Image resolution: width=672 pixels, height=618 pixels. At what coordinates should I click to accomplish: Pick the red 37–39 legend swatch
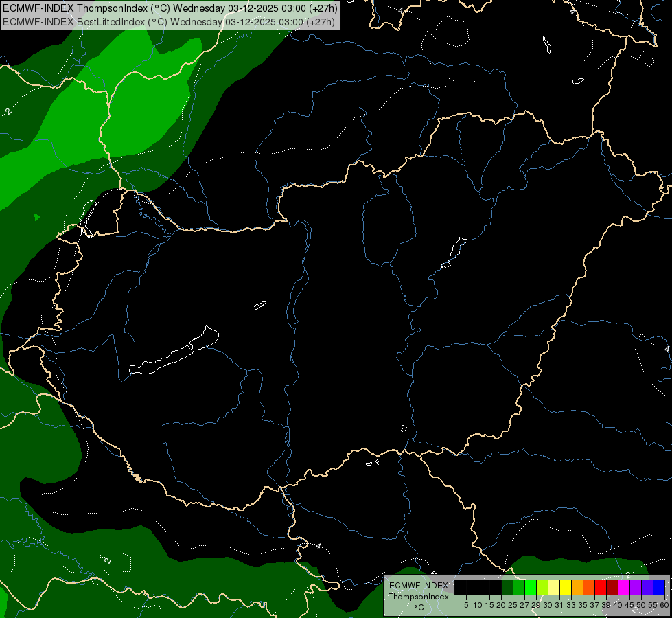tap(601, 587)
